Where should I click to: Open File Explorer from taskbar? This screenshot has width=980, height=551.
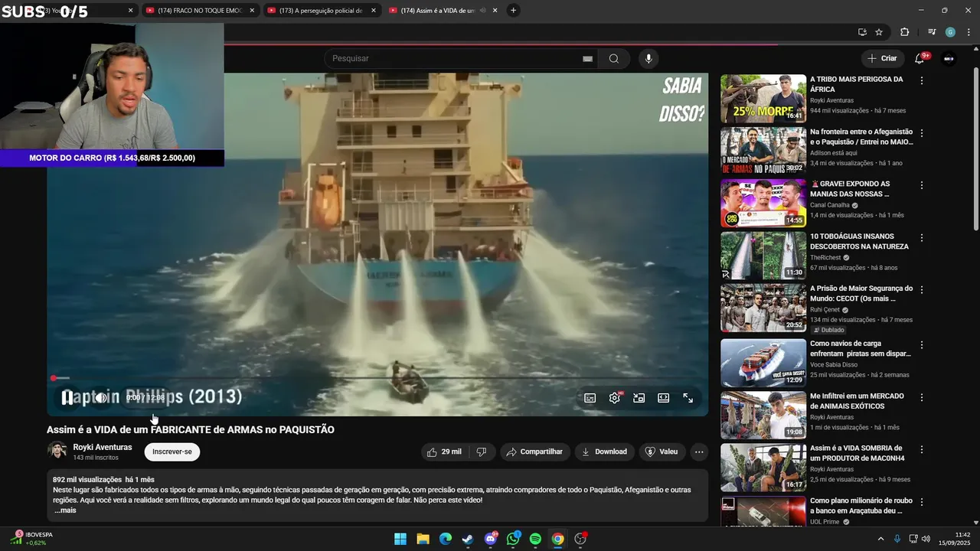423,539
